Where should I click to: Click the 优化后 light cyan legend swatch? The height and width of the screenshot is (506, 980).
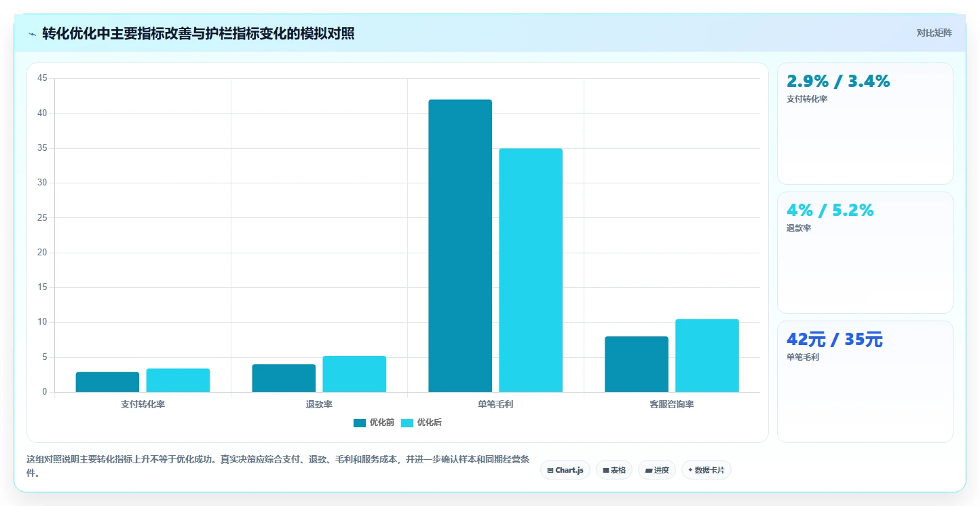coord(407,422)
